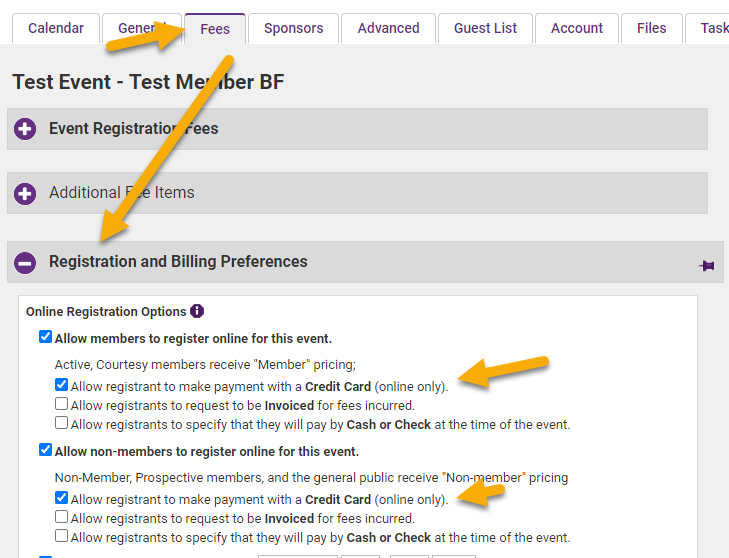This screenshot has width=729, height=558.
Task: Click the plus icon for Additional Fee Items
Action: pos(25,193)
